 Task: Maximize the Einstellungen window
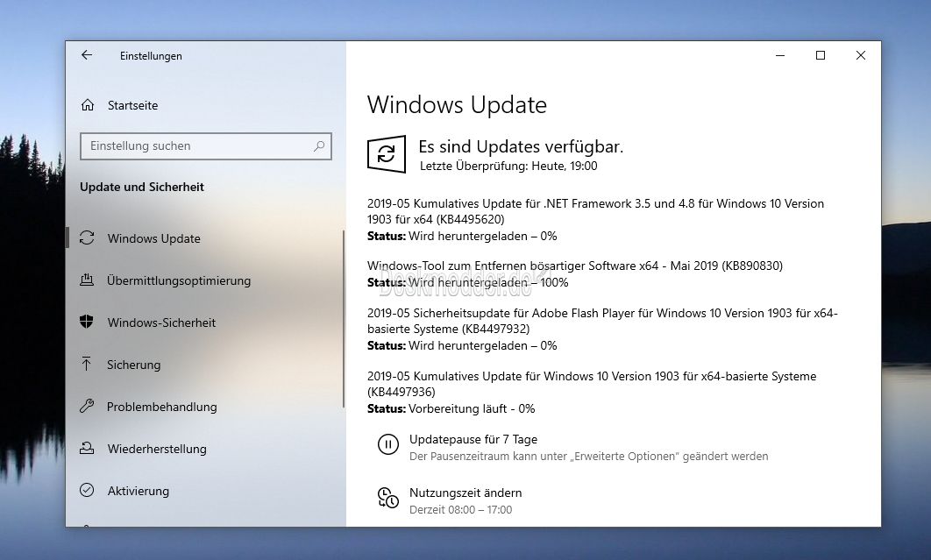point(821,55)
